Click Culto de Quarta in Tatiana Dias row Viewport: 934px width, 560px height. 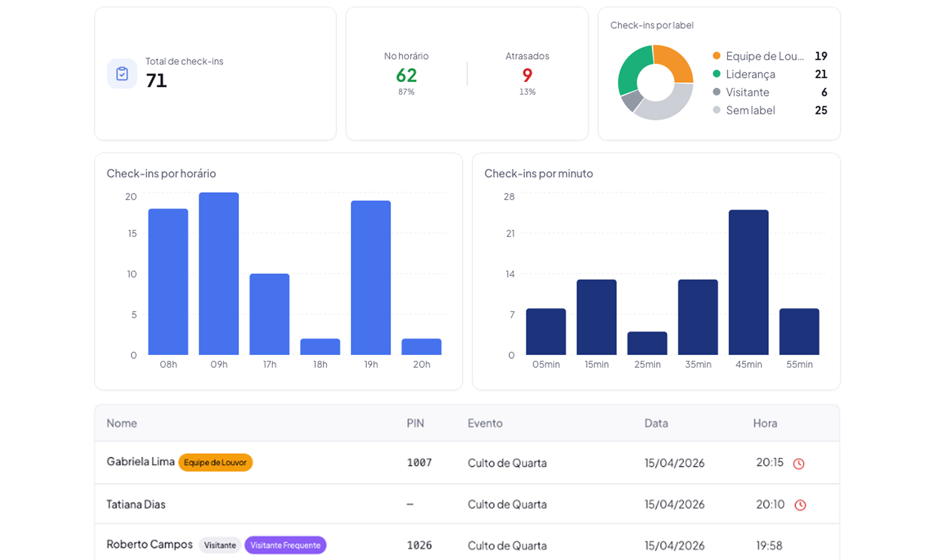(507, 504)
